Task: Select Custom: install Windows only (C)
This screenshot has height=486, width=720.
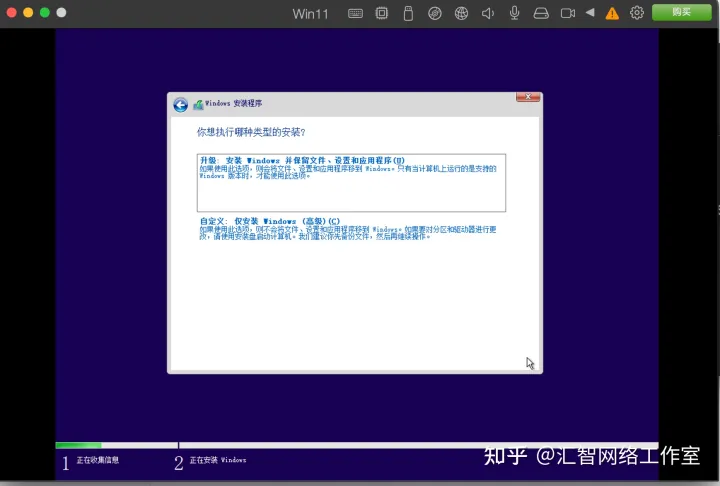Action: tap(348, 228)
